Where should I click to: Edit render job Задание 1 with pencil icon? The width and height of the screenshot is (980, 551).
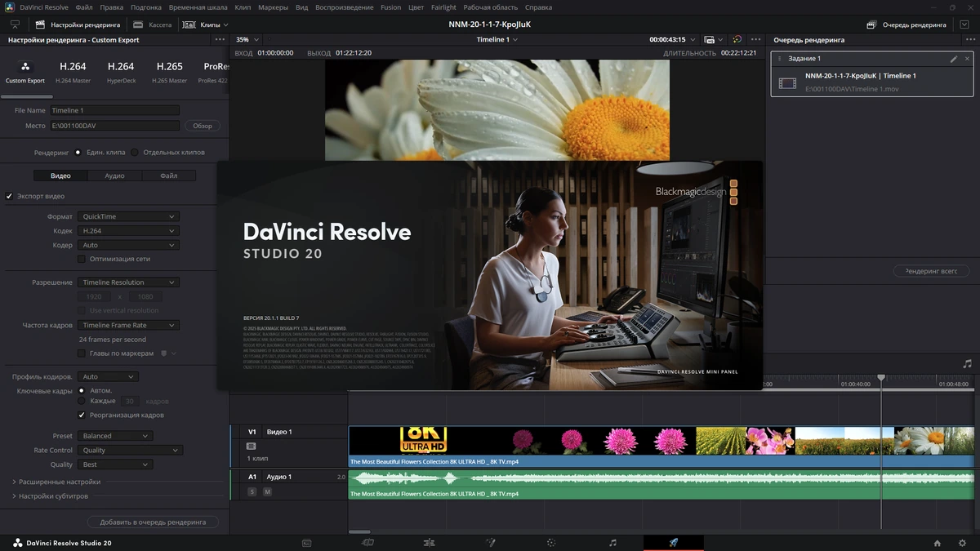(953, 59)
